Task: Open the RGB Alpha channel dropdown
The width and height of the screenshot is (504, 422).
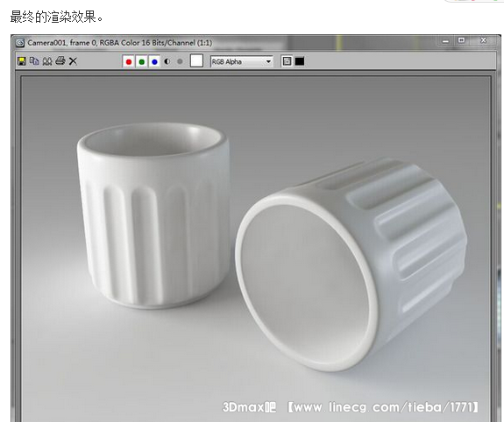Action: tap(241, 61)
